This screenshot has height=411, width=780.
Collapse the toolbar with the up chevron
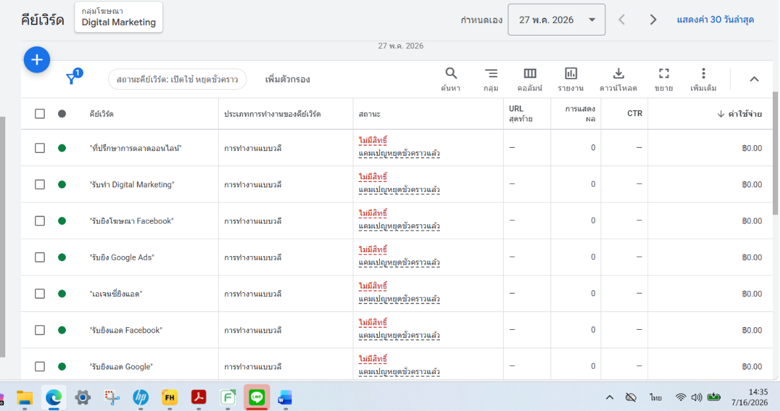coord(754,79)
